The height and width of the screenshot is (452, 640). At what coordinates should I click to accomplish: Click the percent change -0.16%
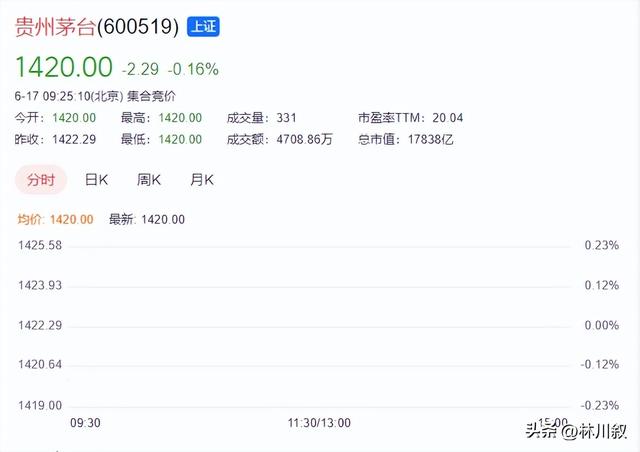[193, 69]
